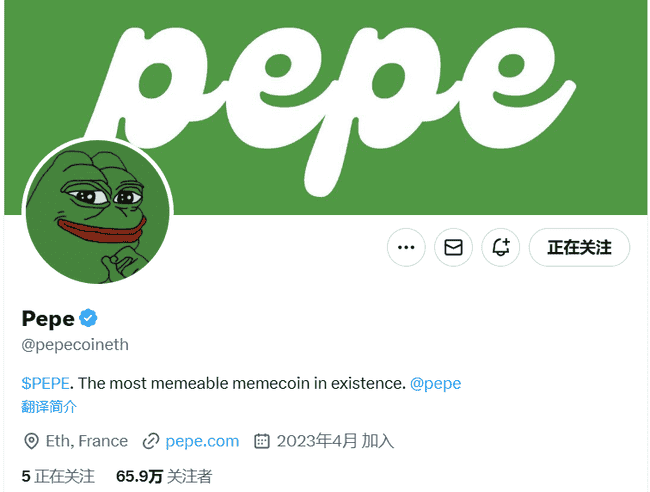
Task: Click the envelope direct message icon
Action: 453,247
